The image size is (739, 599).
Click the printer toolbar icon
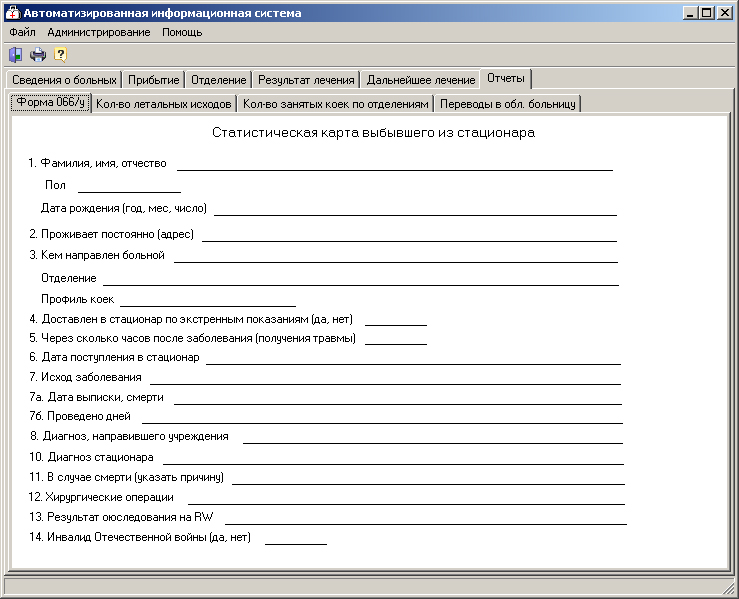[38, 55]
